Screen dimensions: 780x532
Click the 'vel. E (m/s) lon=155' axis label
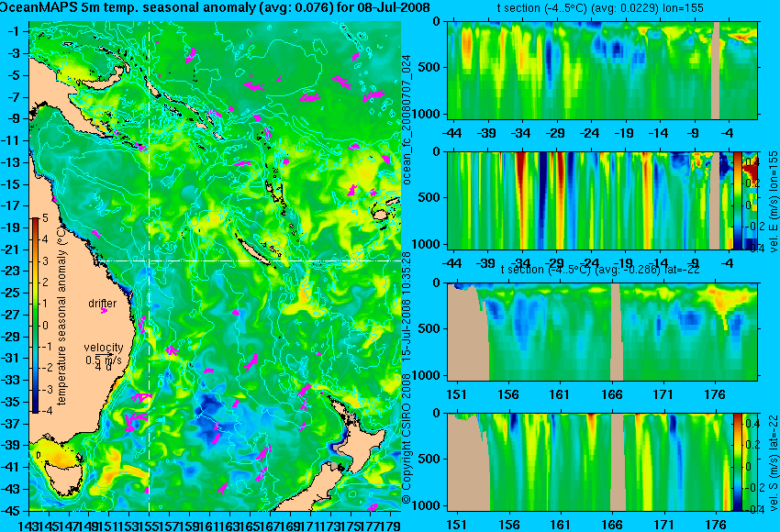tap(773, 201)
